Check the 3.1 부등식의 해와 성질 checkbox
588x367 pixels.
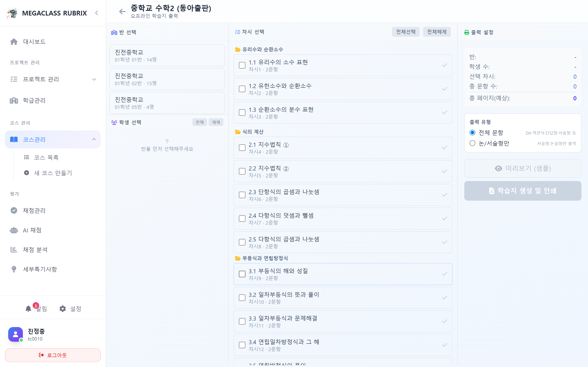[x=242, y=274]
